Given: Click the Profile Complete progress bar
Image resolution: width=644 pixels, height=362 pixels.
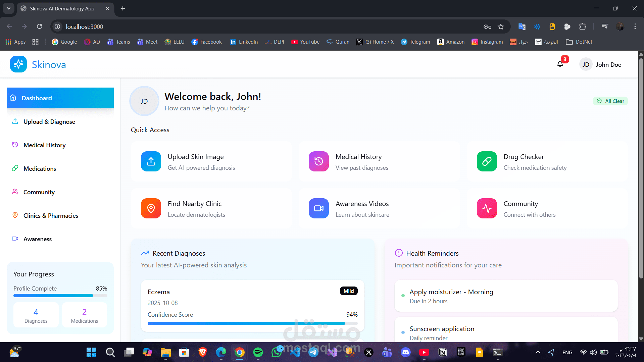Looking at the screenshot, I should (x=60, y=296).
